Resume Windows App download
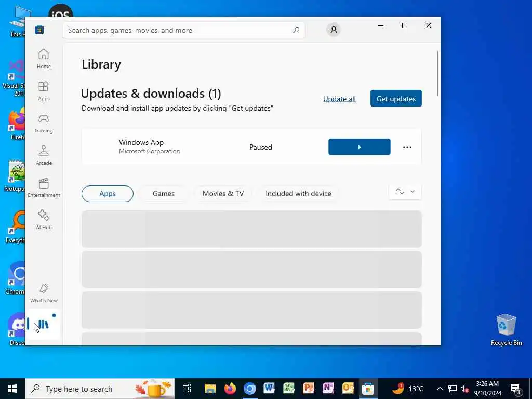 [360, 147]
